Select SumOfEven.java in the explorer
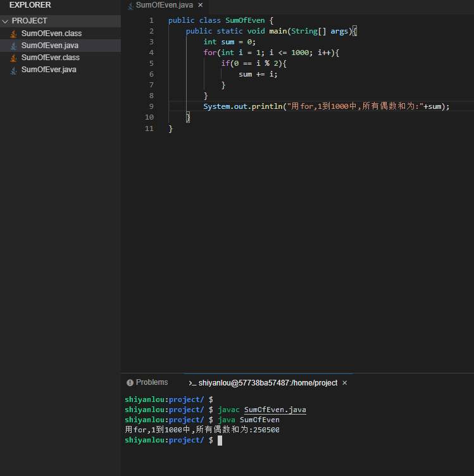Image resolution: width=474 pixels, height=476 pixels. 50,46
